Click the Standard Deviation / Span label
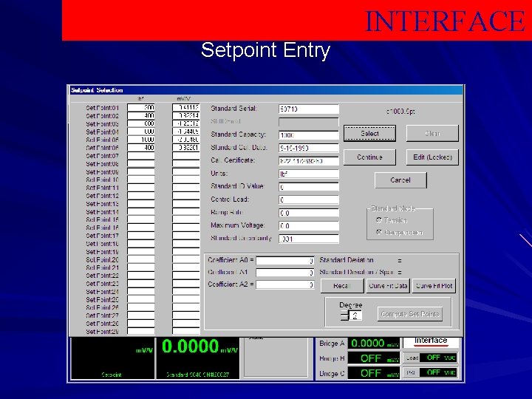Image resolution: width=532 pixels, height=399 pixels. [357, 272]
